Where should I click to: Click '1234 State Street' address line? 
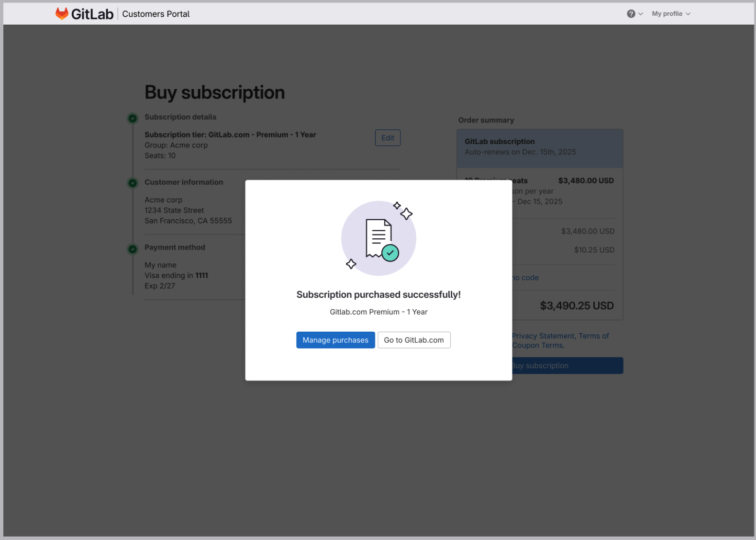click(x=174, y=210)
